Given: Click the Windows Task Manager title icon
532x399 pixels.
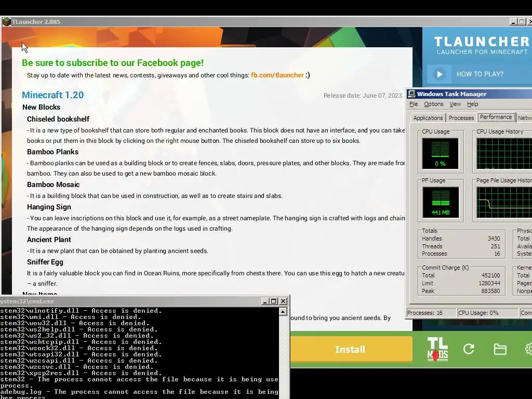Looking at the screenshot, I should [x=411, y=94].
